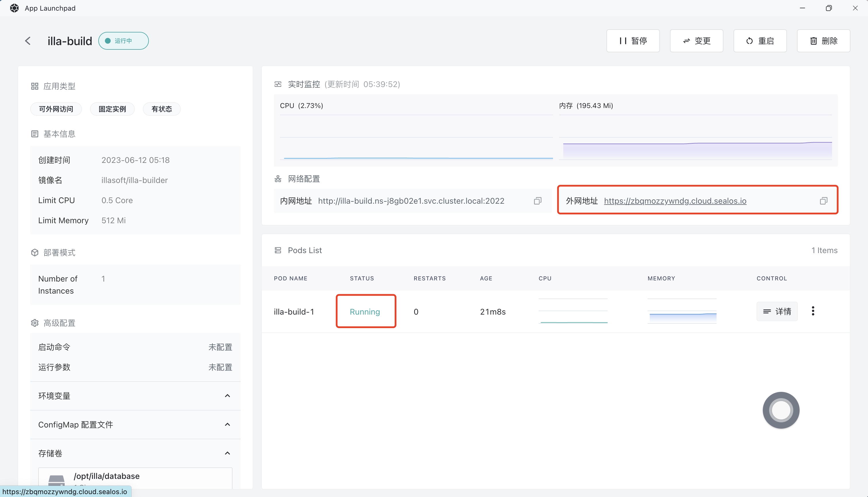
Task: Click the STATUS column header
Action: point(362,279)
